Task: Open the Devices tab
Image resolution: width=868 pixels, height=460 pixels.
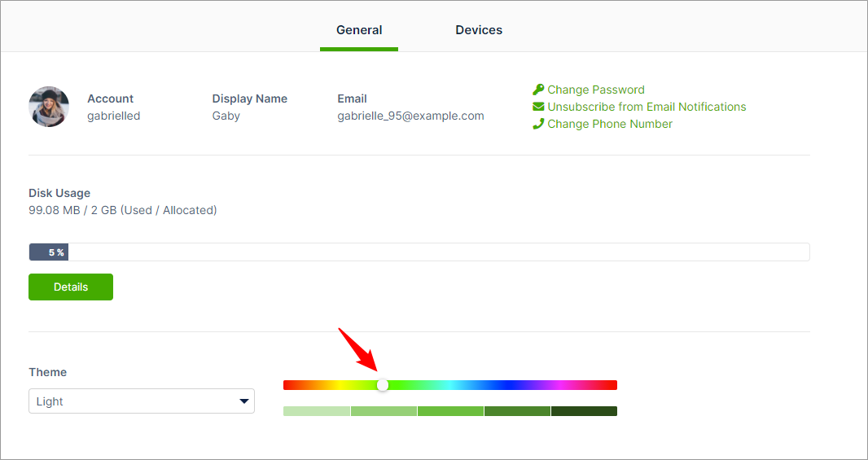Action: [479, 30]
